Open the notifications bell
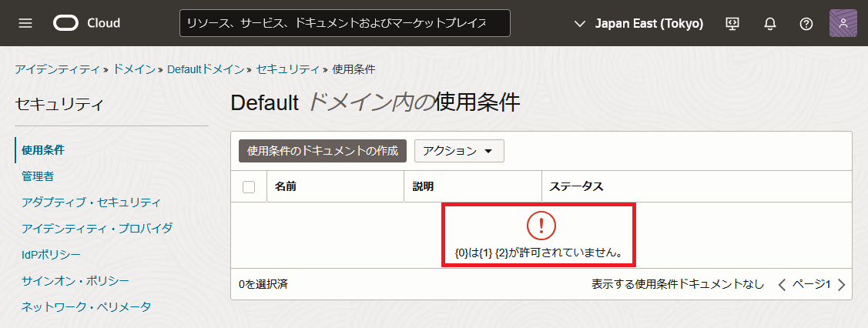The height and width of the screenshot is (328, 868). click(x=770, y=23)
